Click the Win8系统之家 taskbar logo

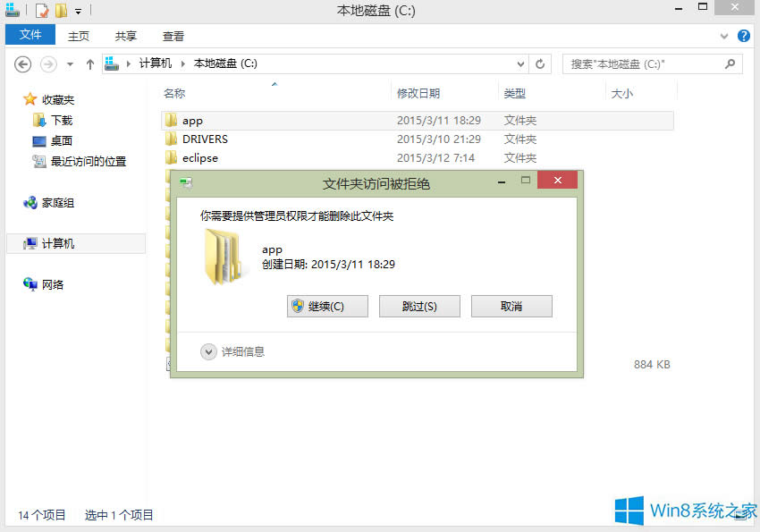tap(681, 510)
